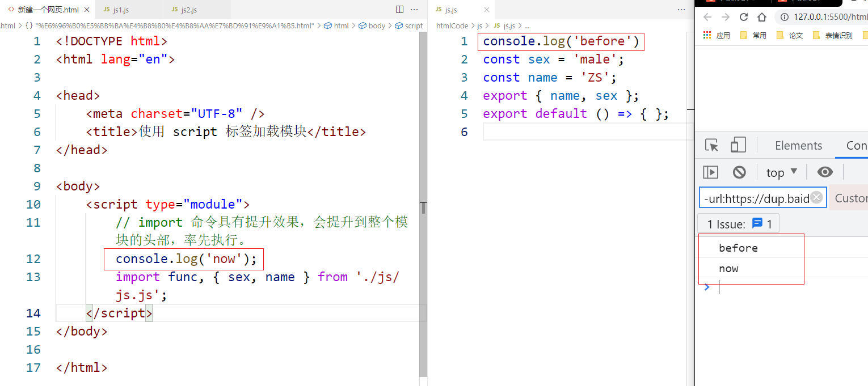Toggle the editor group split icon in VS Code

pos(399,10)
